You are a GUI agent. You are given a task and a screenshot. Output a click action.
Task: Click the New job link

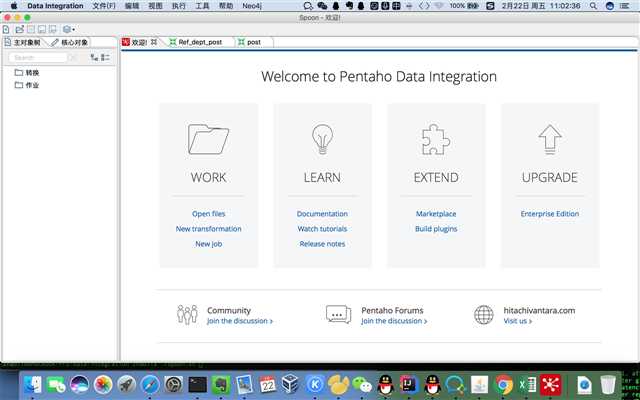coord(209,244)
